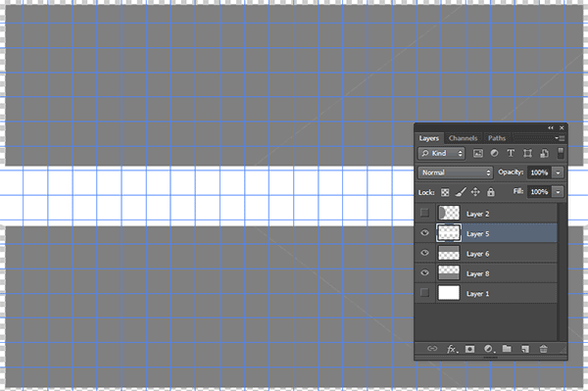Click Fill label scrubby slider
Screen dimensions: 588x391
(517, 191)
